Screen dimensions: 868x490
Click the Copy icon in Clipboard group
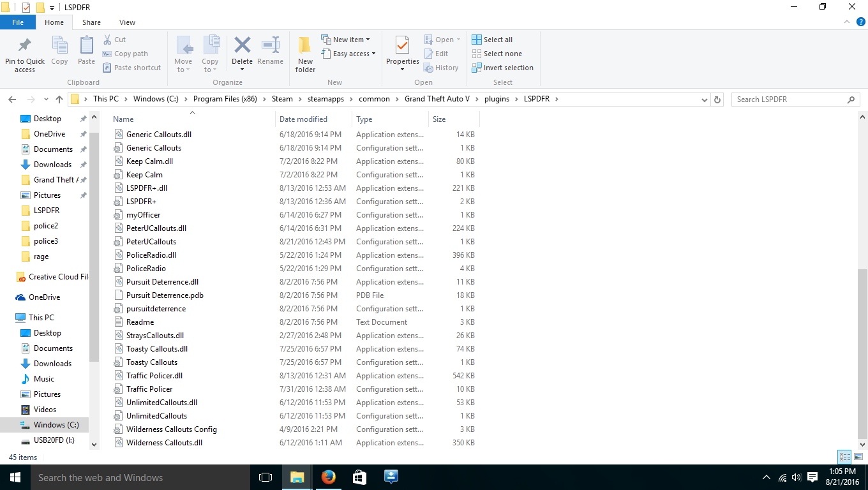pos(59,45)
